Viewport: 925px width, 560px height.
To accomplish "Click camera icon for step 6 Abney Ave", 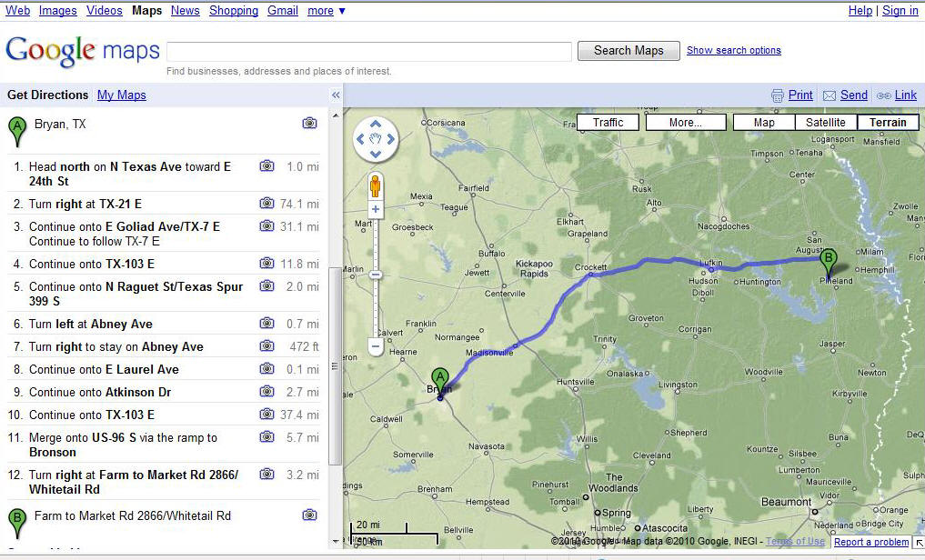I will pyautogui.click(x=267, y=323).
